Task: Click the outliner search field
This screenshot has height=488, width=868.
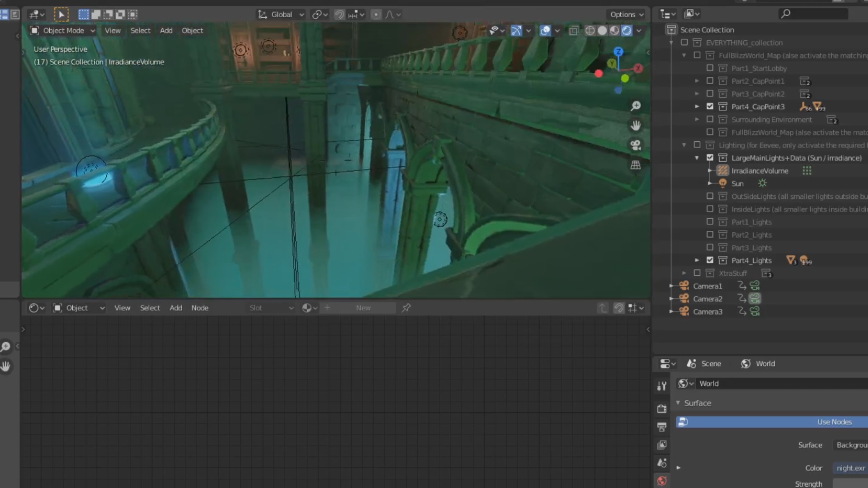Action: pyautogui.click(x=814, y=14)
